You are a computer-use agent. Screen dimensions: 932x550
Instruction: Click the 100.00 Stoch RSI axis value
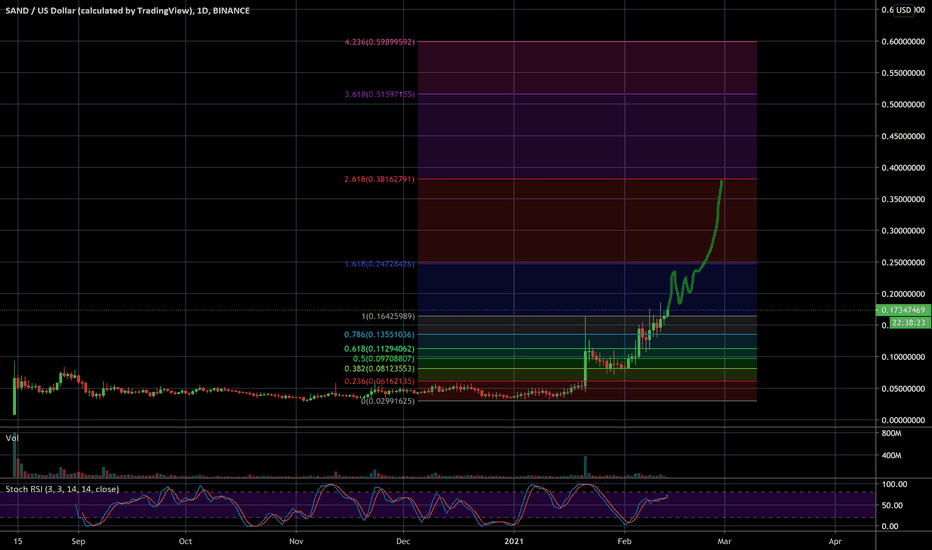pyautogui.click(x=894, y=485)
